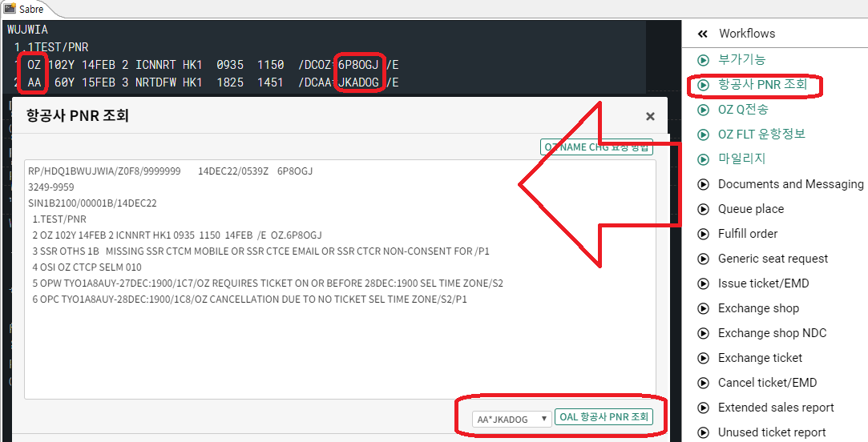Click the play icon beside OZ FLT 운항정보
The image size is (868, 442).
pos(704,135)
